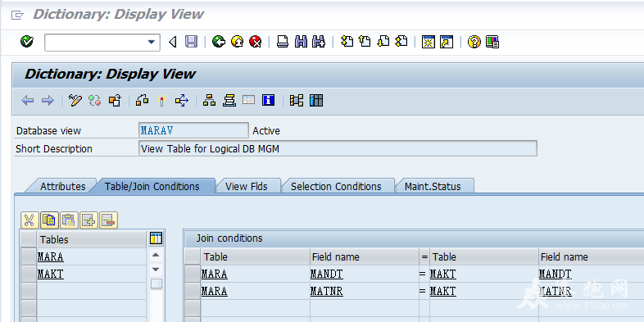Click the Delete Row icon
Viewport: 644px width, 322px height.
click(x=108, y=220)
